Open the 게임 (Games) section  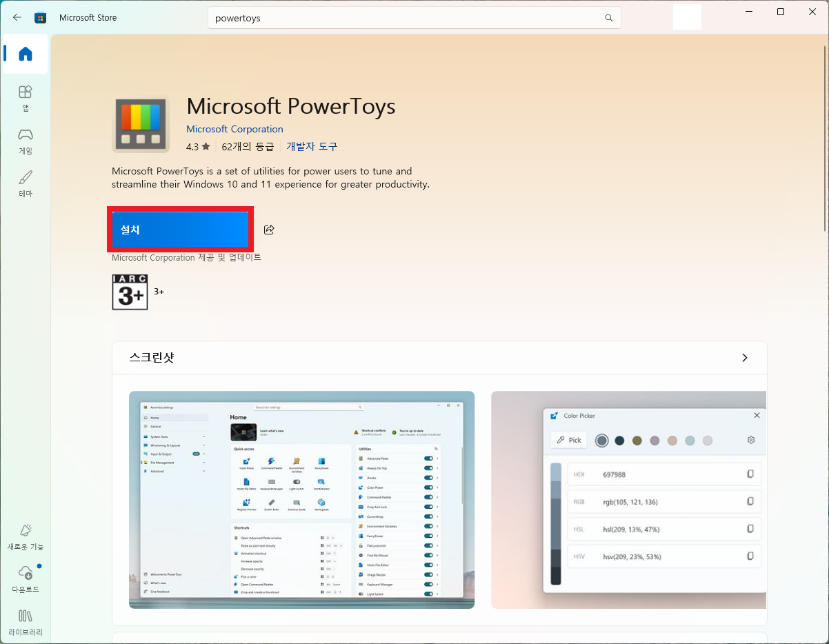point(26,141)
